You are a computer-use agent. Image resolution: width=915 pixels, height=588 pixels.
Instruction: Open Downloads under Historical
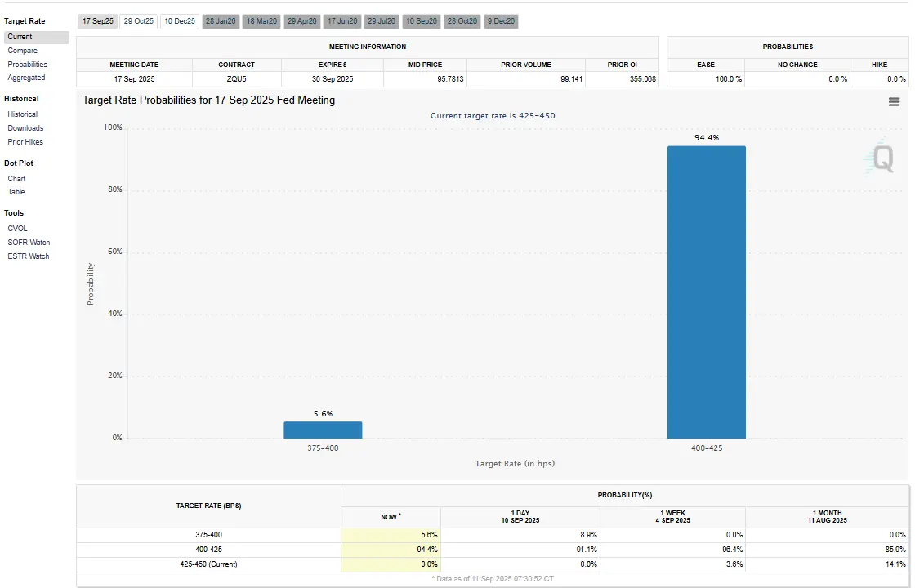[x=26, y=128]
